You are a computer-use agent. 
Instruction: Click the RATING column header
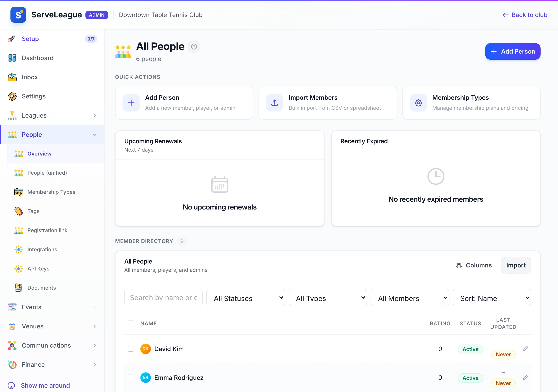440,324
